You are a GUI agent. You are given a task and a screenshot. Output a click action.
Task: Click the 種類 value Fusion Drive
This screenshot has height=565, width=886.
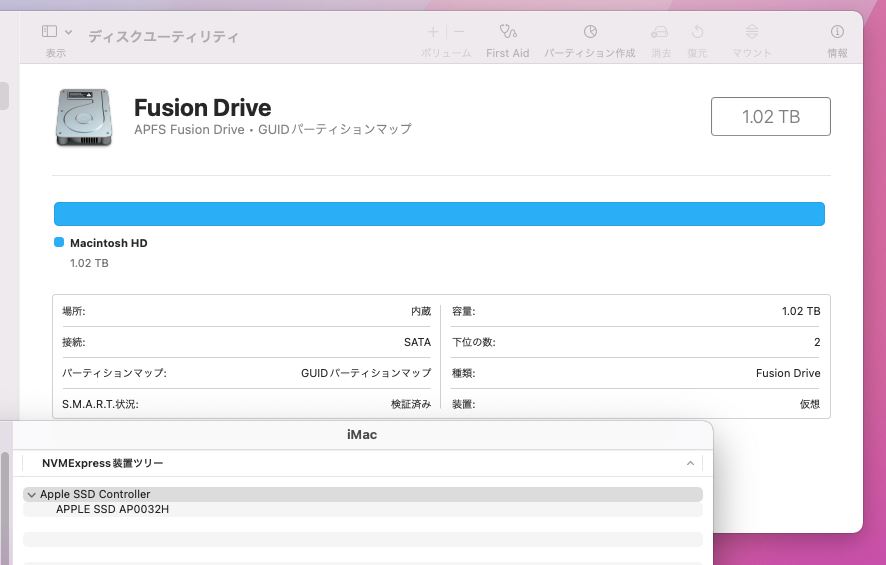click(x=788, y=373)
